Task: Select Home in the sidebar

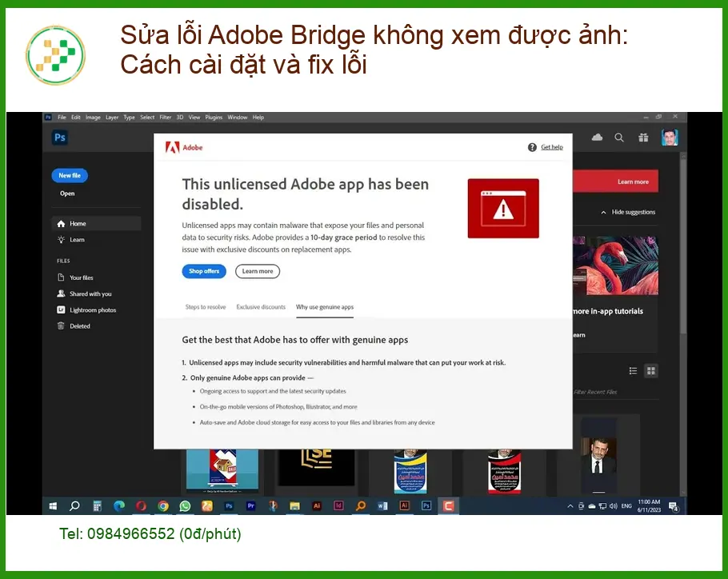Action: pyautogui.click(x=96, y=224)
